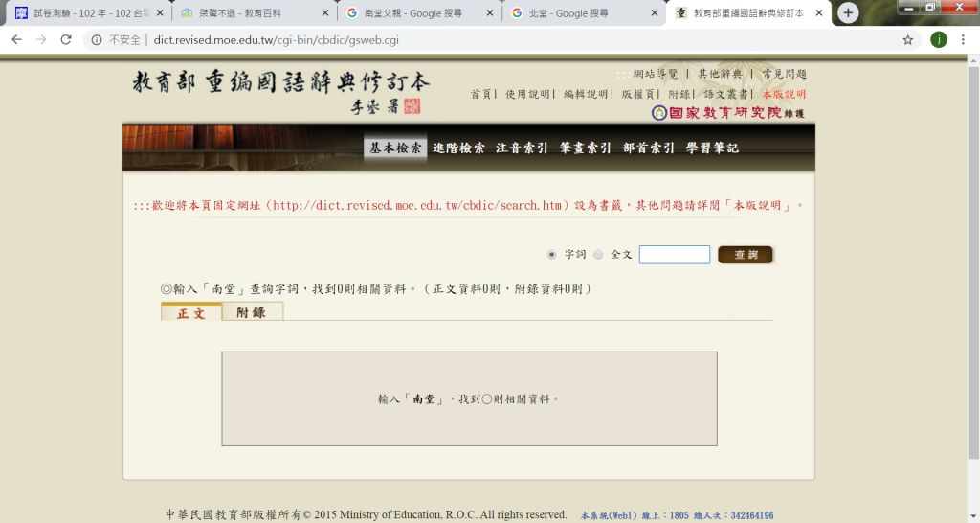This screenshot has height=523, width=980.
Task: Select the 全文 radio button
Action: pos(598,255)
